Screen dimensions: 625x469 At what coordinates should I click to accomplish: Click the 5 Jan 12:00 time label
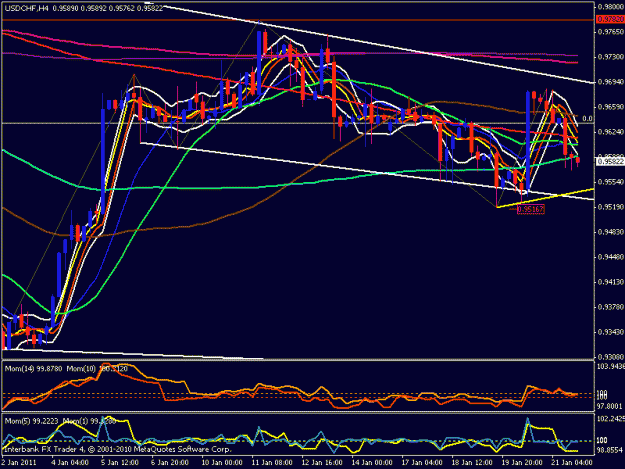(119, 463)
